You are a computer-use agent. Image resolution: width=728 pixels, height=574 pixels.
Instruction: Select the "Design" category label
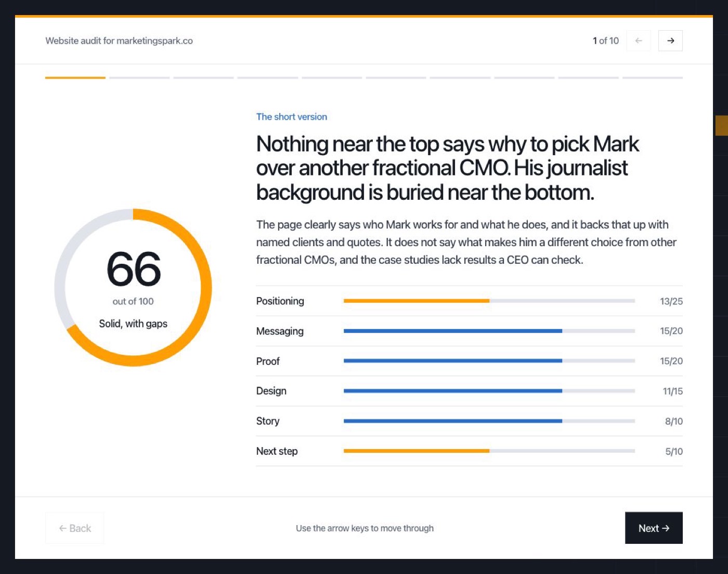pyautogui.click(x=271, y=391)
